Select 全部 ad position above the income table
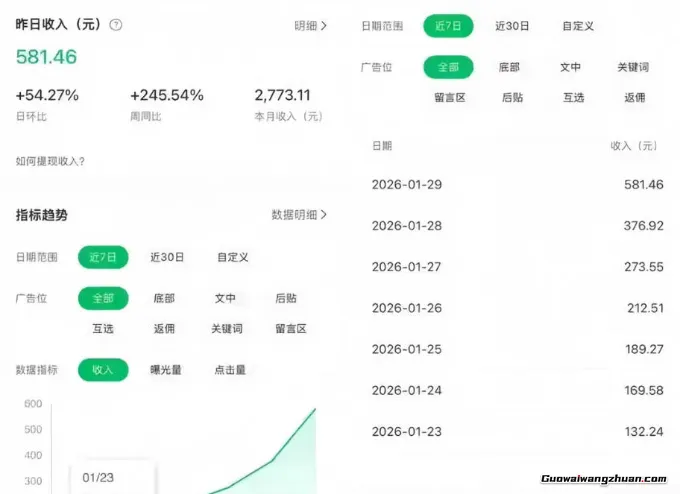 (448, 67)
